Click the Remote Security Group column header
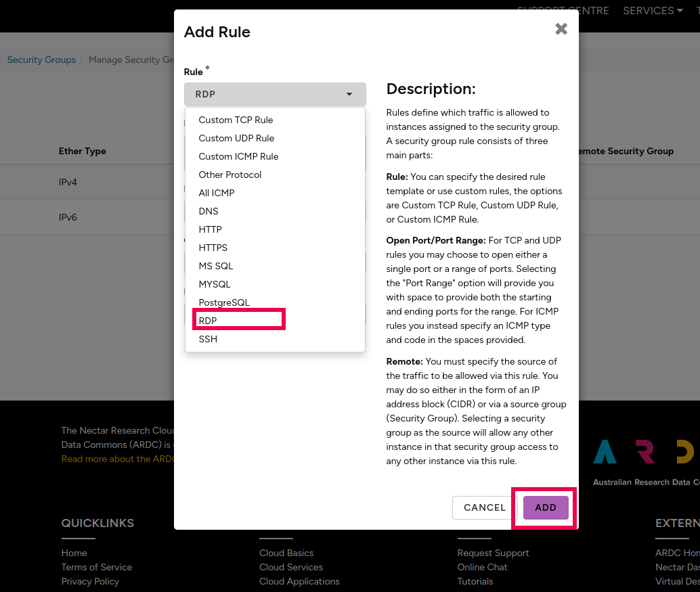This screenshot has width=700, height=592. click(626, 152)
